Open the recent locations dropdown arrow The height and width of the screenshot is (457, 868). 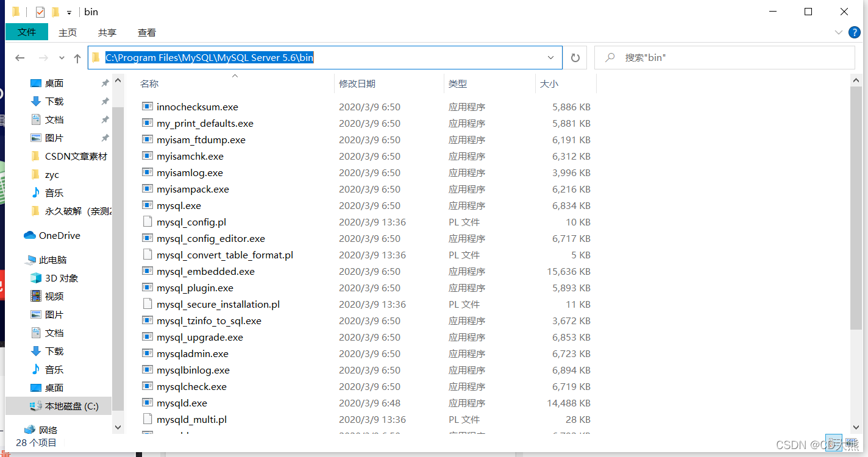[62, 58]
